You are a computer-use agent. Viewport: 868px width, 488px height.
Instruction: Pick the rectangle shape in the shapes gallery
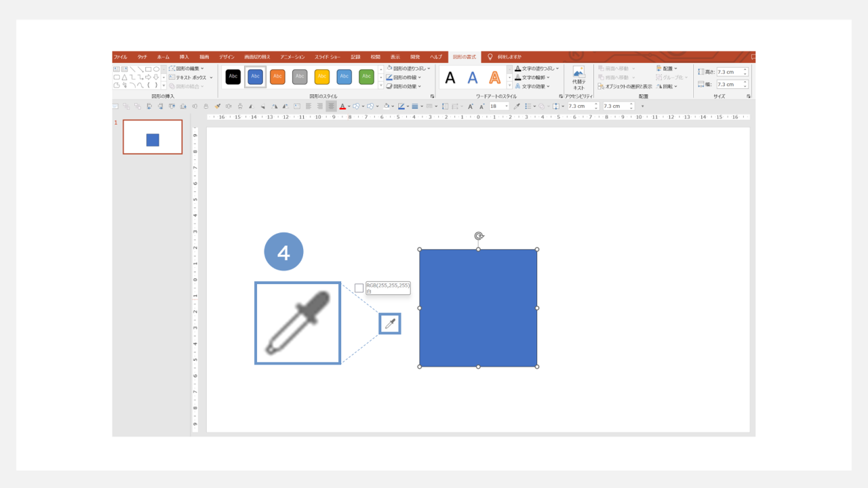(148, 69)
